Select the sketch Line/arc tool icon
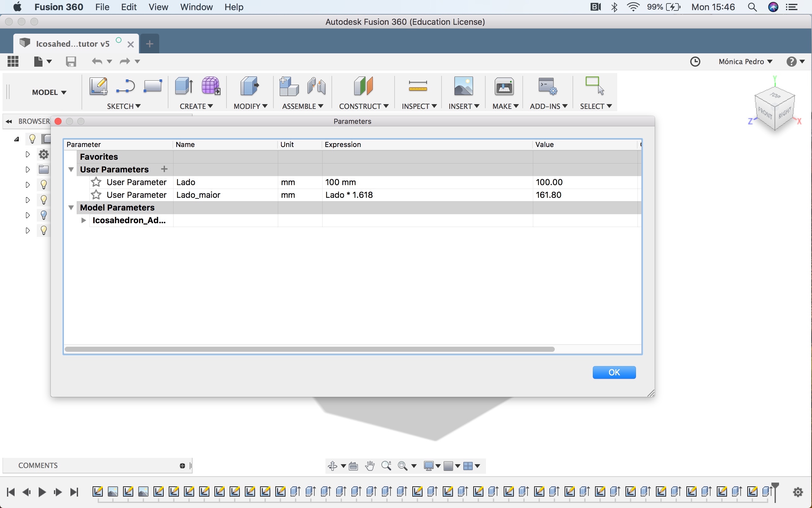This screenshot has height=508, width=812. click(x=125, y=86)
